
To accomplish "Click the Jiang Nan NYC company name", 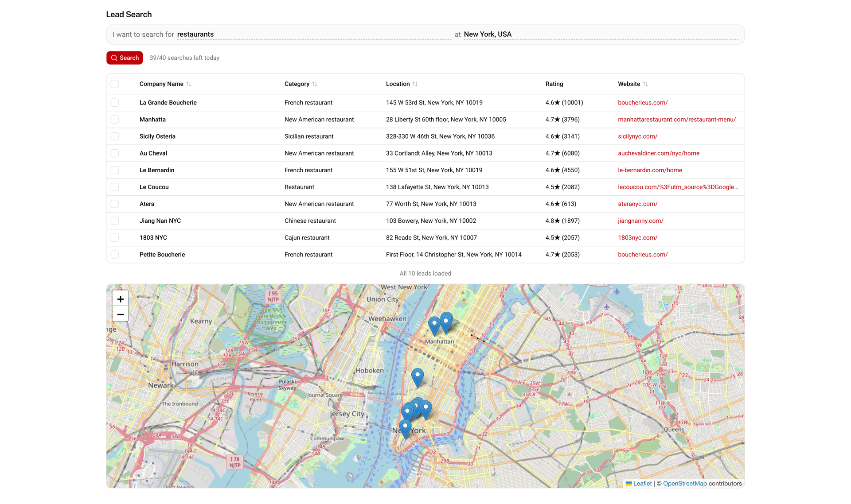I will [160, 221].
